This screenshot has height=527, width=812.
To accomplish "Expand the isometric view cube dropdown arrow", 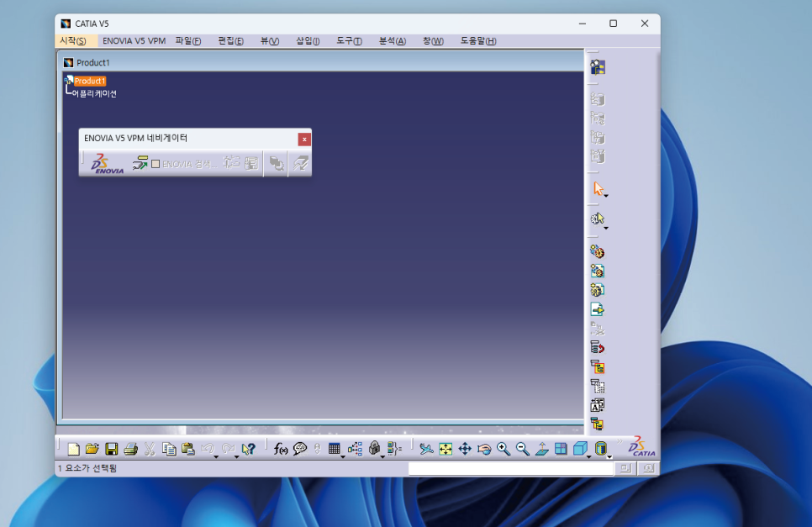I will [588, 456].
